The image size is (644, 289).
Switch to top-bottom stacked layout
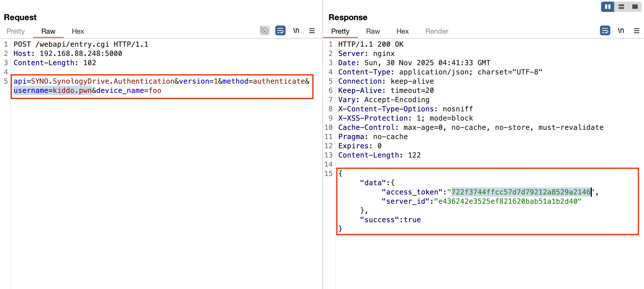coord(621,7)
